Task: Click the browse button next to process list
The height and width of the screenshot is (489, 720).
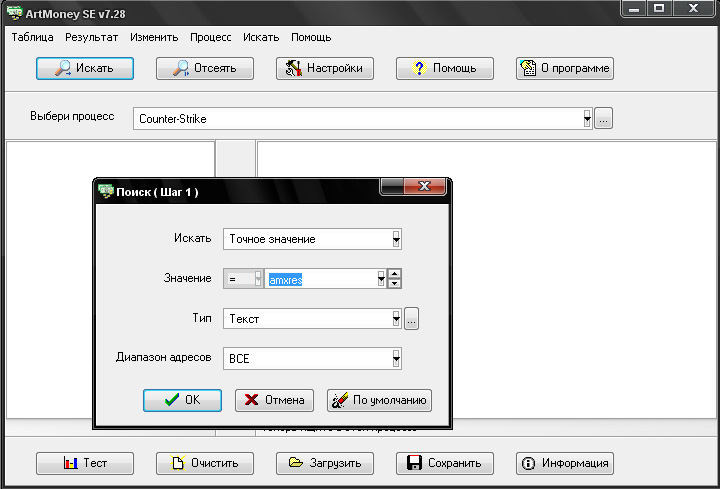Action: pos(603,118)
